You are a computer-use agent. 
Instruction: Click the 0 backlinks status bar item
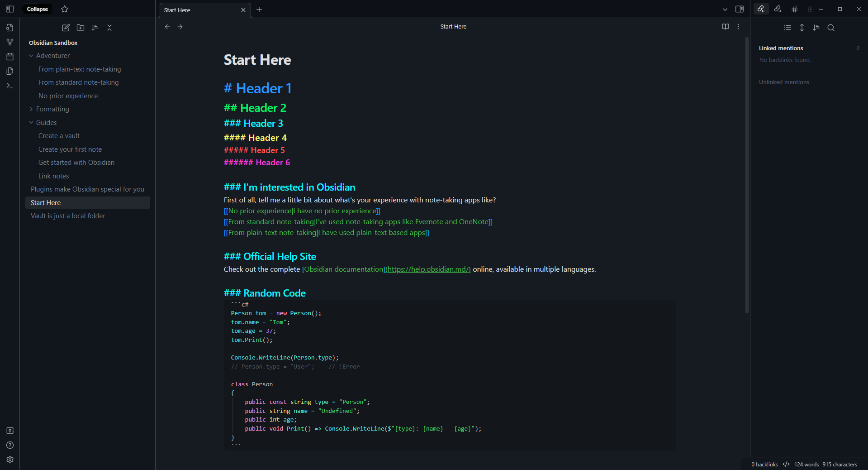click(764, 465)
